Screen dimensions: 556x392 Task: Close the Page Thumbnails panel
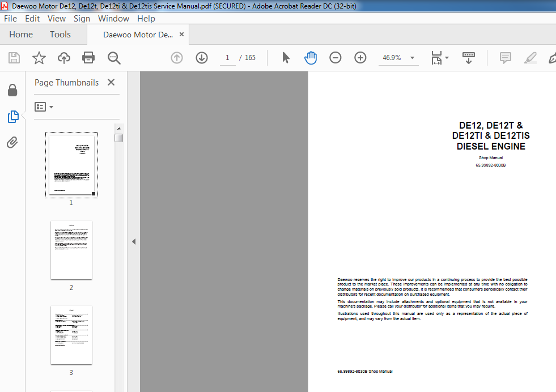pos(111,82)
